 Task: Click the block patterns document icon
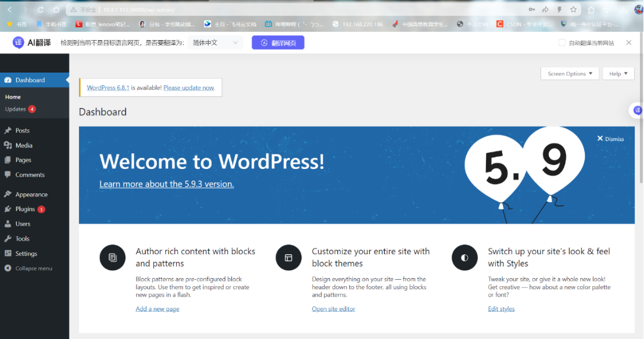(x=113, y=257)
